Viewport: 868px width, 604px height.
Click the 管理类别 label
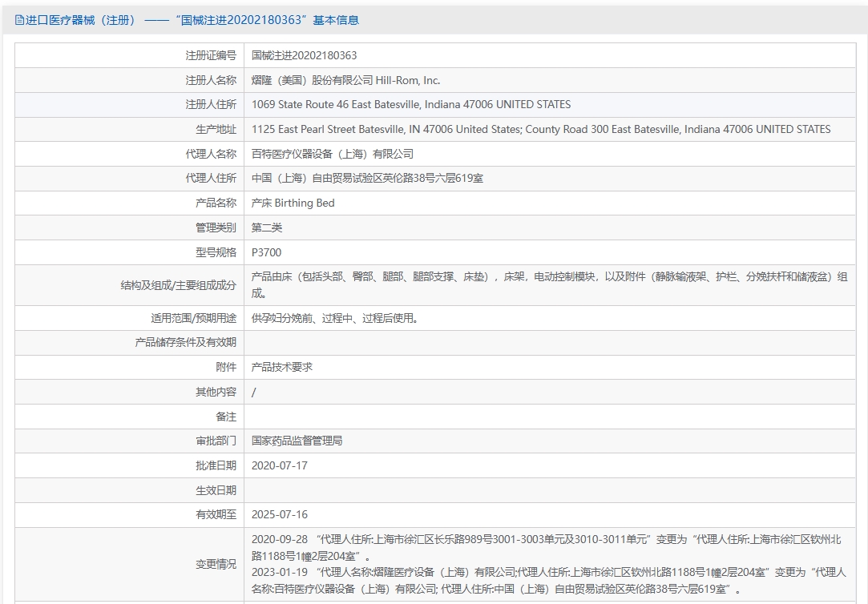(x=216, y=228)
